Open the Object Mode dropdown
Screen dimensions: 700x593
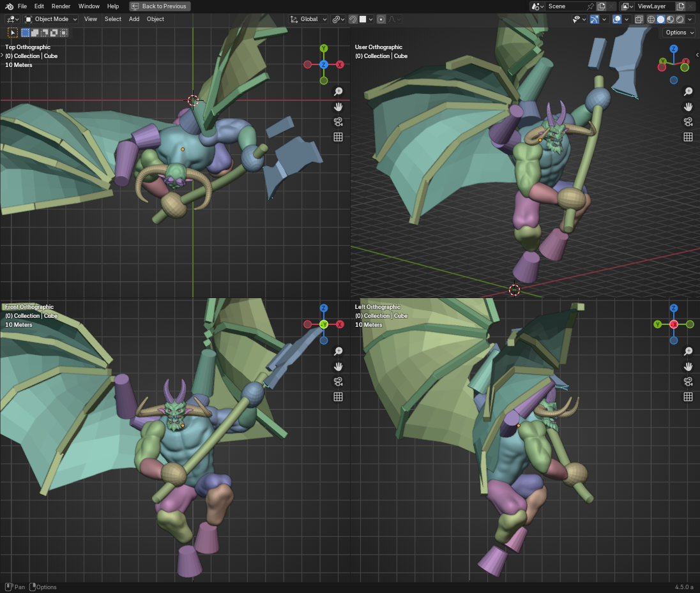[51, 19]
